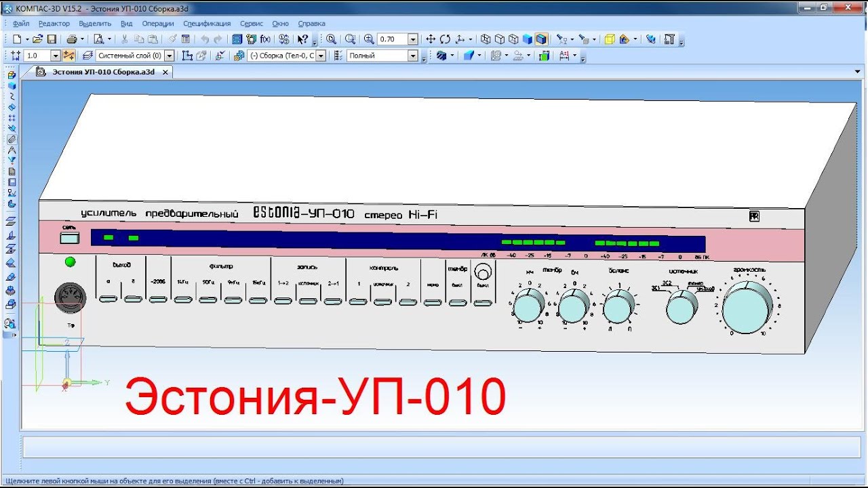868x488 pixels.
Task: Close the Эстония УП-010 Сборка.a3d document tab
Action: click(x=165, y=72)
